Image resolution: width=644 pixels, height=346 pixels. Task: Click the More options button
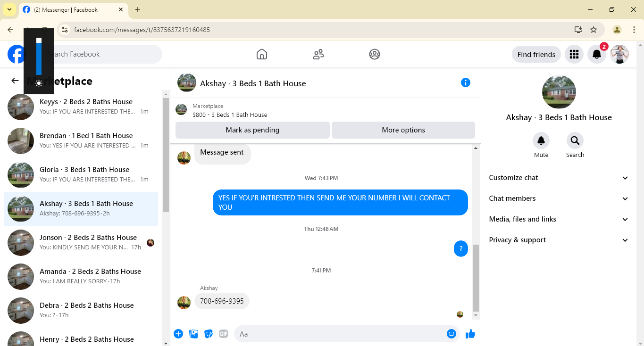[403, 130]
